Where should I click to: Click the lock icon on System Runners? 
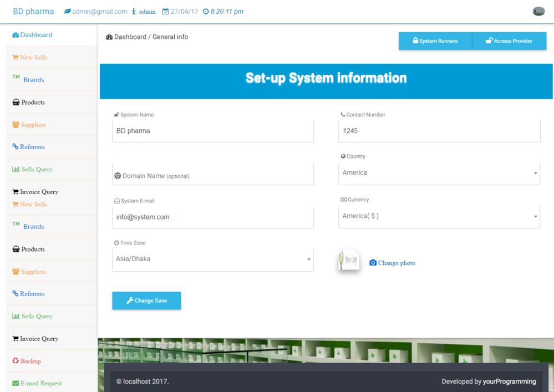(x=415, y=41)
